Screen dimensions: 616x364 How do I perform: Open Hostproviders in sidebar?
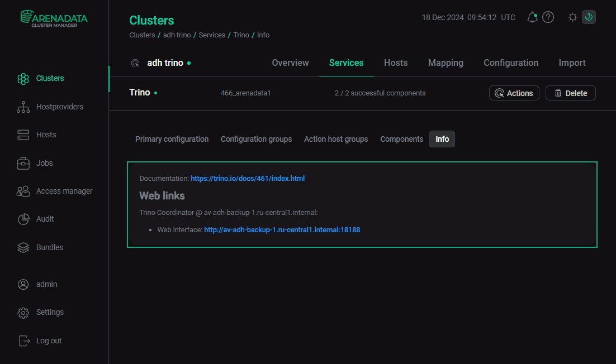click(x=60, y=107)
